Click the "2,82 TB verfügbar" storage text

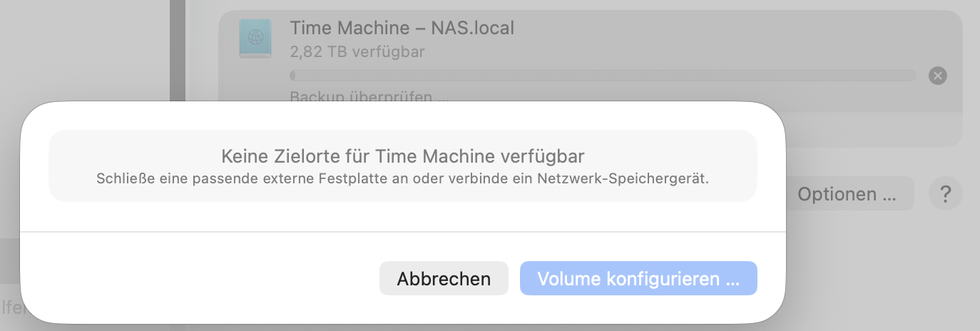pyautogui.click(x=357, y=51)
